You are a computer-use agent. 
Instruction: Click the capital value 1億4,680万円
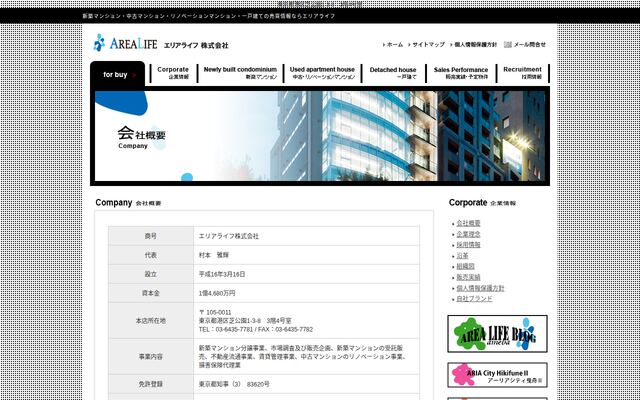[x=217, y=293]
